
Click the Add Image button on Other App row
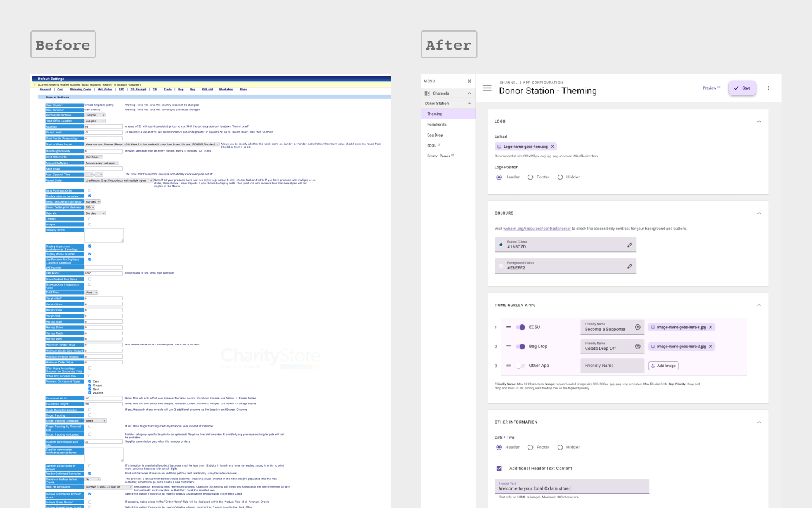point(664,365)
